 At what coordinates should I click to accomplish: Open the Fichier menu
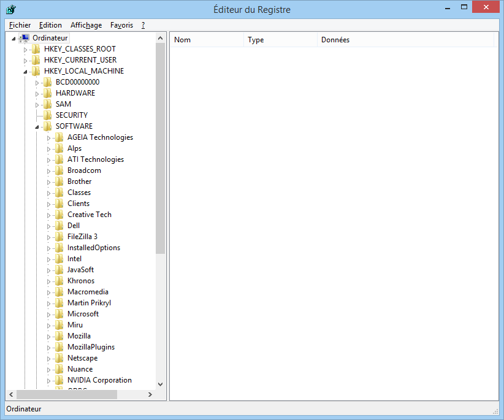[x=20, y=25]
